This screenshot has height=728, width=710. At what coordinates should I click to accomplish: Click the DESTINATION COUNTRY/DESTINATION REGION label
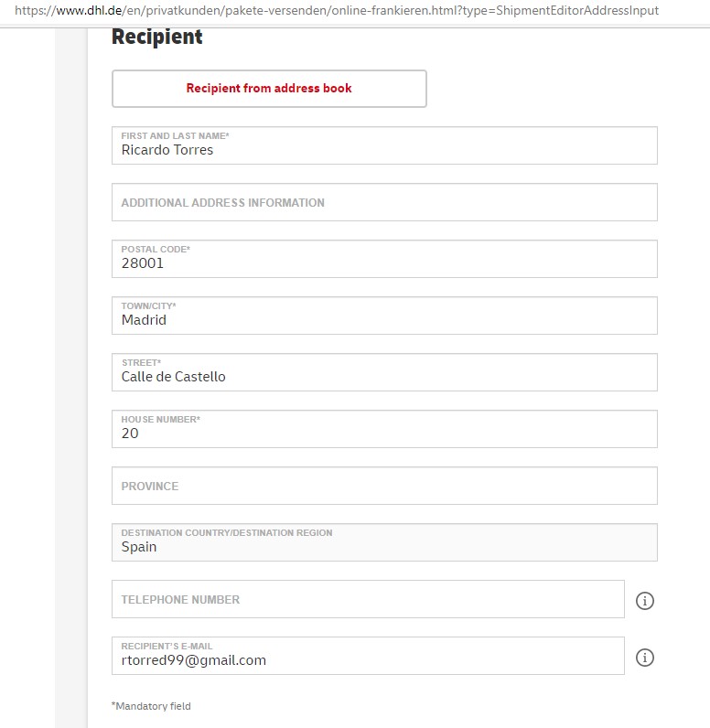point(227,532)
